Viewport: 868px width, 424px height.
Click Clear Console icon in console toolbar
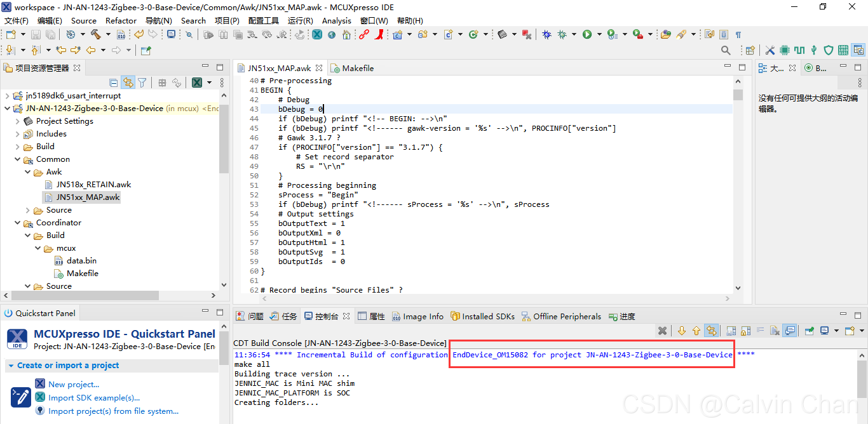coord(775,331)
